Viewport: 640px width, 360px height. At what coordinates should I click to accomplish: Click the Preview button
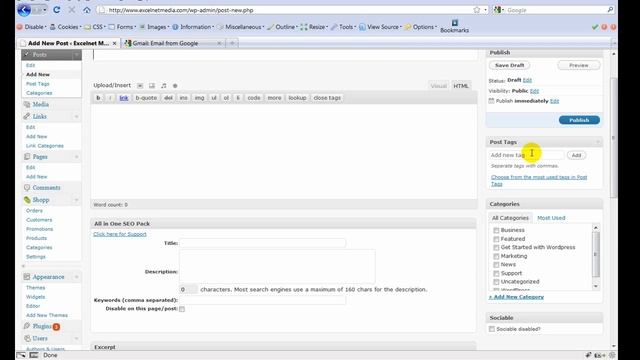click(x=578, y=65)
